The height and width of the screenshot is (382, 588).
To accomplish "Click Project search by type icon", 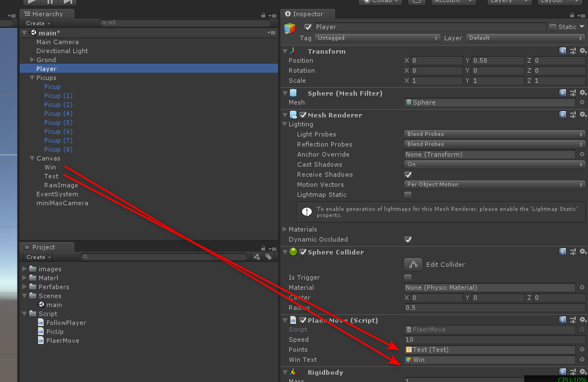I will pyautogui.click(x=257, y=257).
